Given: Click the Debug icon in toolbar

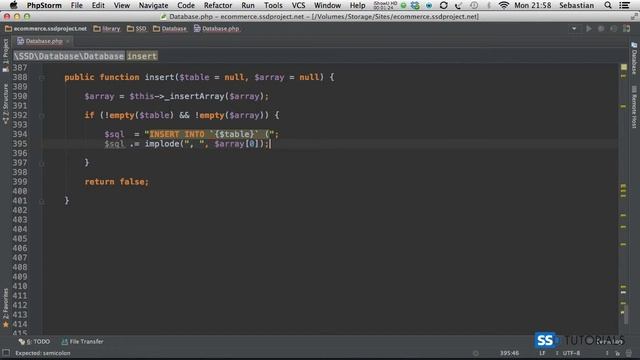Looking at the screenshot, I should click(601, 29).
